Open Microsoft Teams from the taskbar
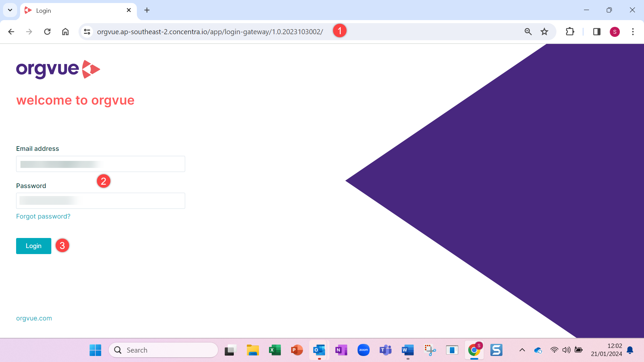This screenshot has height=362, width=644. click(x=385, y=350)
